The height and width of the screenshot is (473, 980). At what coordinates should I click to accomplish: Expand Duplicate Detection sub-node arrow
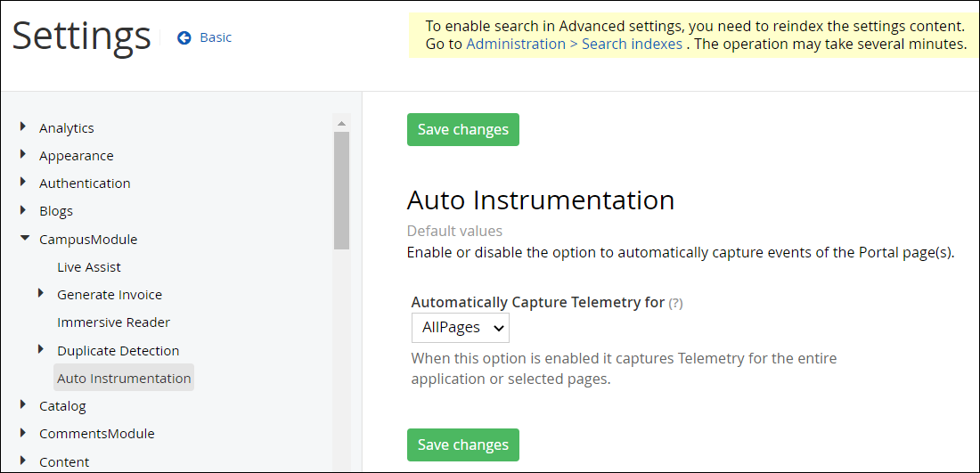[41, 349]
